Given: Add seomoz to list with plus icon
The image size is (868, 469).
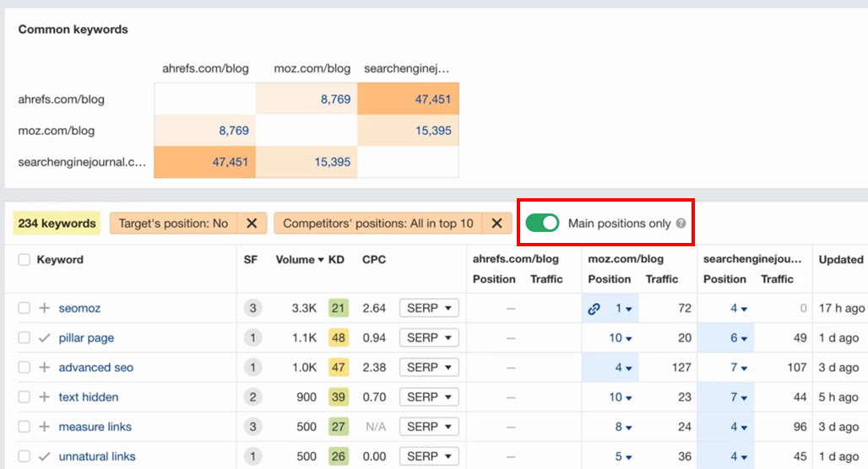Looking at the screenshot, I should [x=44, y=308].
